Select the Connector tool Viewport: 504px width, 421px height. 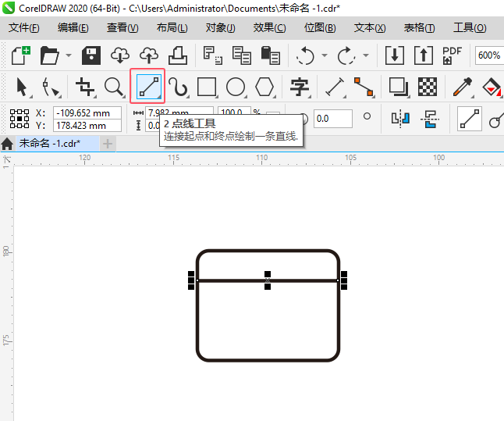364,87
